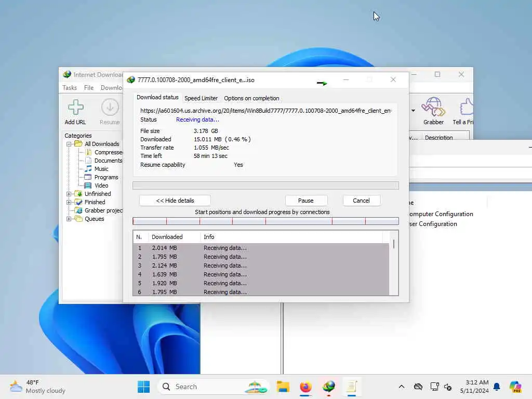The width and height of the screenshot is (532, 399).
Task: Select the Programs category icon
Action: point(88,177)
